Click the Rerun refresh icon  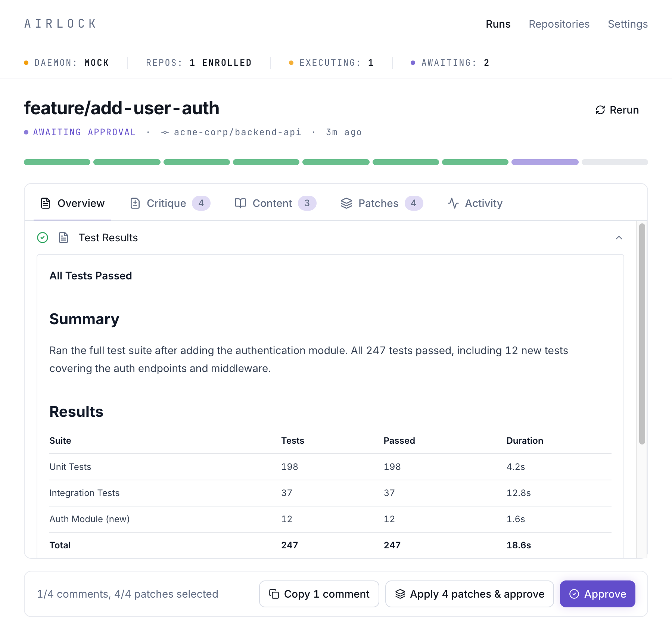600,110
